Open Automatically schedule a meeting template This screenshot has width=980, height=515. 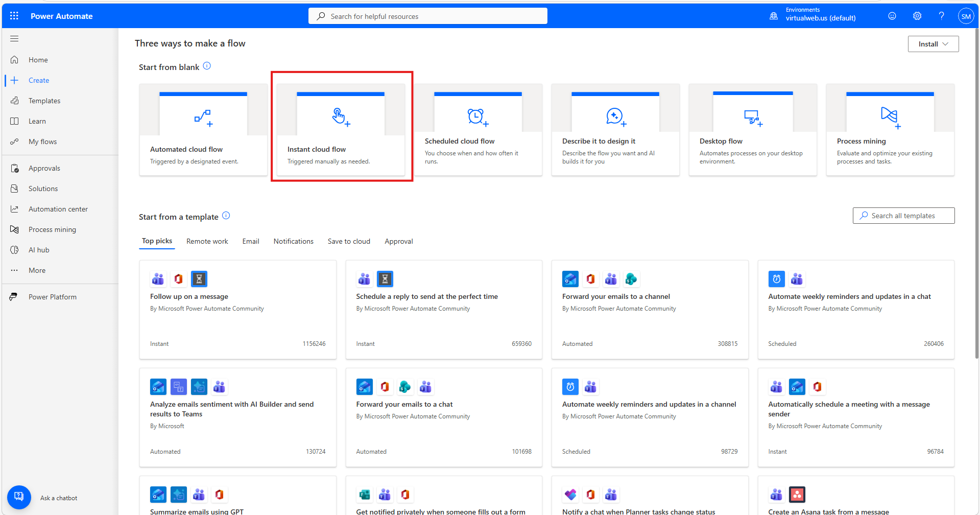[x=856, y=417]
